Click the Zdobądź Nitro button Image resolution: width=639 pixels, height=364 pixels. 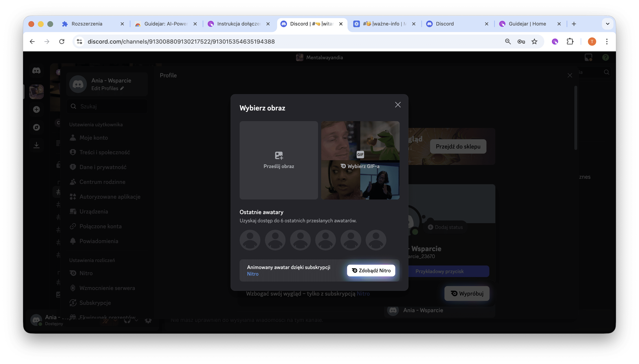pyautogui.click(x=371, y=270)
